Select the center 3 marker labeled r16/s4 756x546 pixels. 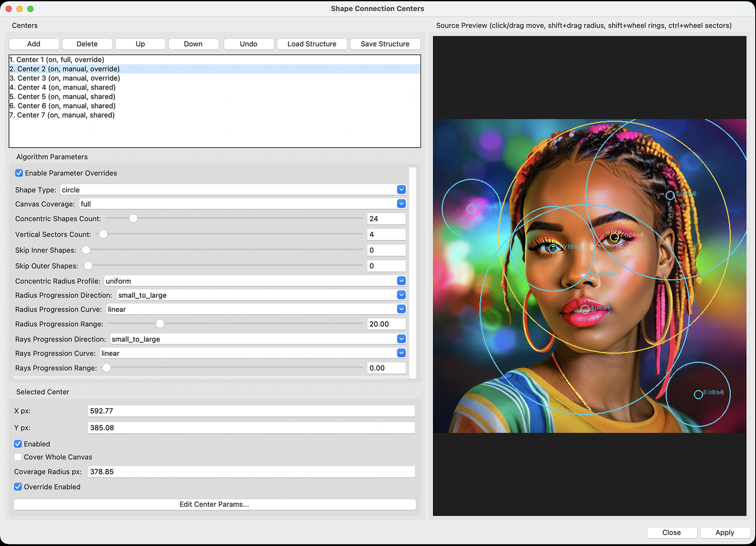point(553,248)
